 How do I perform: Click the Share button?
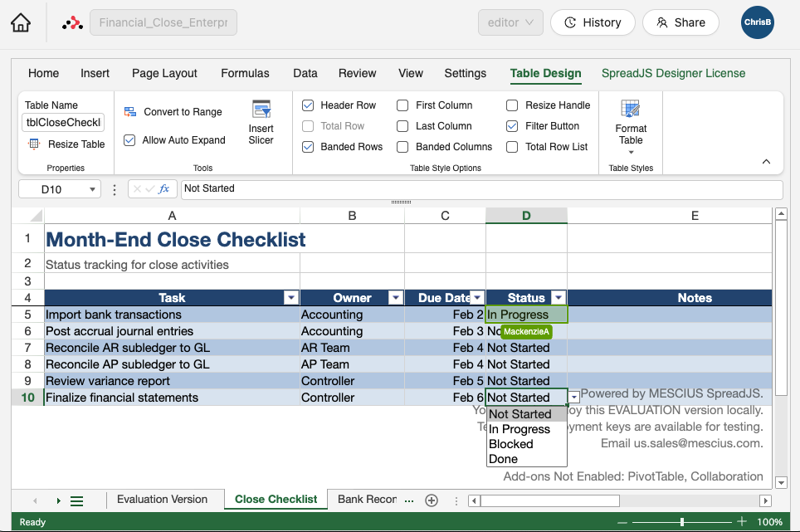click(680, 22)
